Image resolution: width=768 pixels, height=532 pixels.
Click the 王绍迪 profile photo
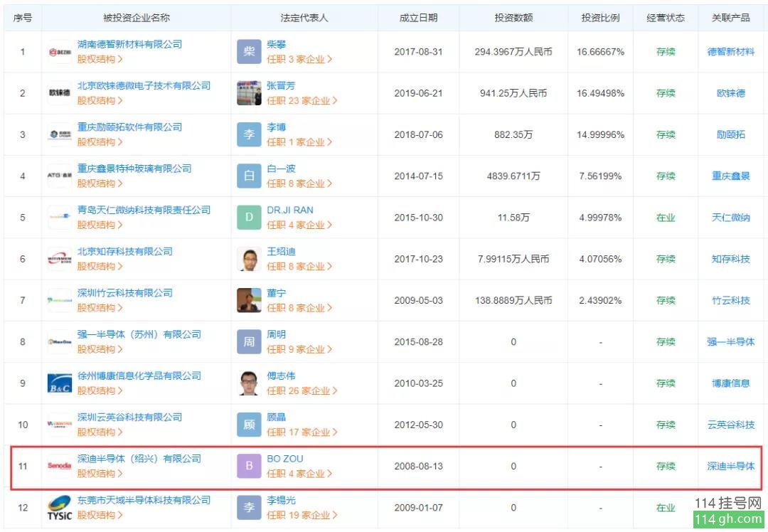click(x=250, y=259)
